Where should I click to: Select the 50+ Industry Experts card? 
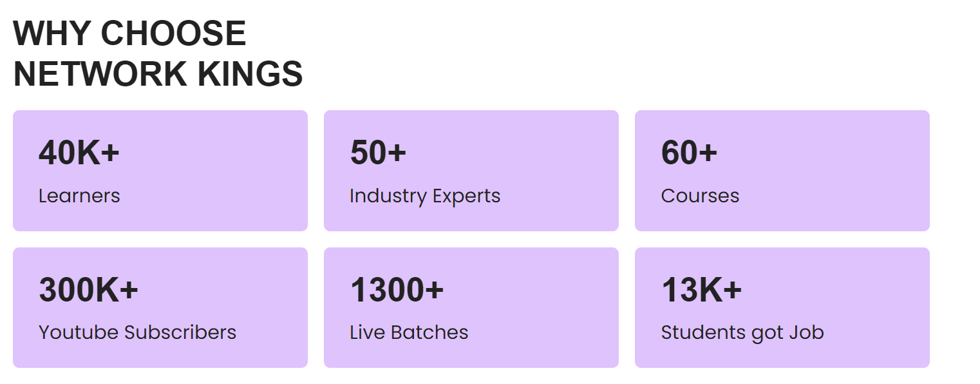pyautogui.click(x=471, y=171)
